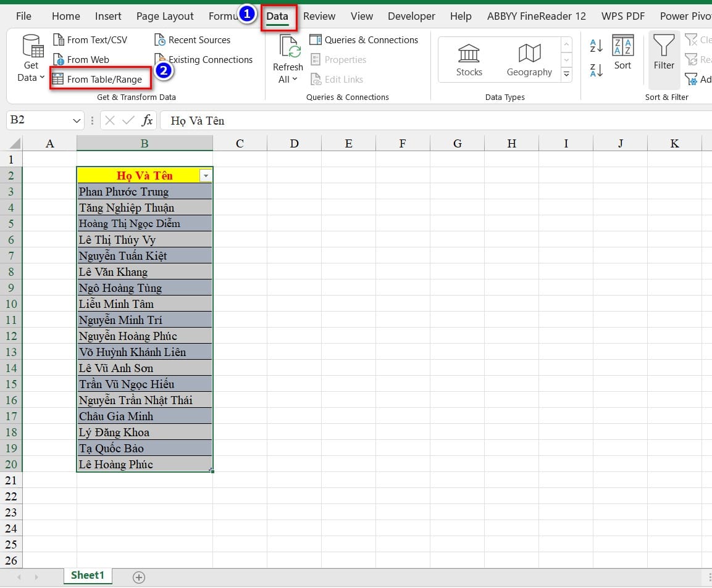Open Queries & Connections pane
The image size is (712, 588).
[x=364, y=40]
